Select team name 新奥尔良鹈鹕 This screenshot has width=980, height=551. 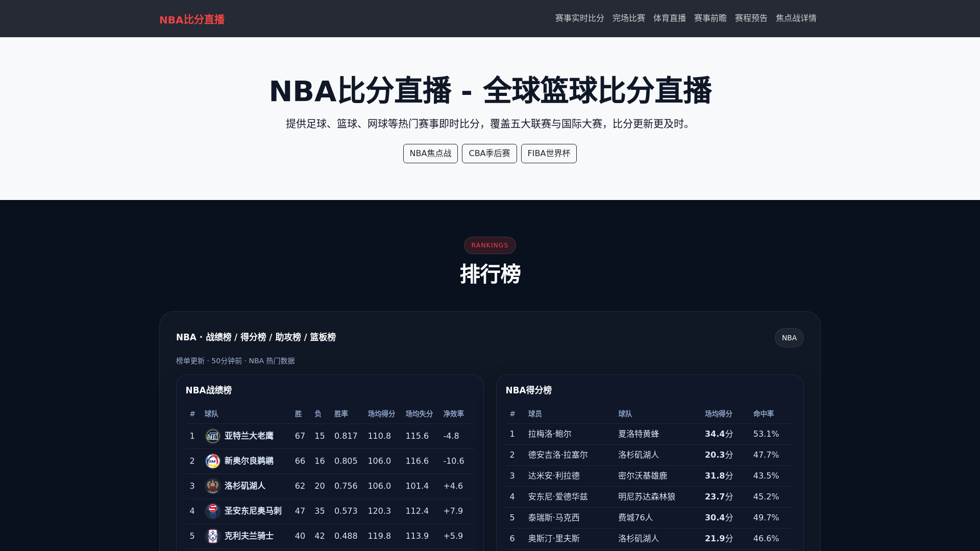coord(249,461)
